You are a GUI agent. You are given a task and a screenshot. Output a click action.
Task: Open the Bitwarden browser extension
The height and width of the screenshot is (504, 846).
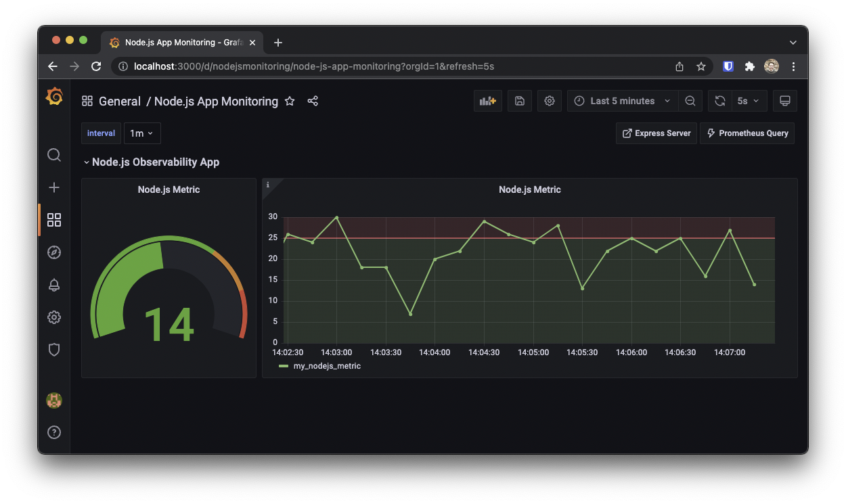click(728, 66)
